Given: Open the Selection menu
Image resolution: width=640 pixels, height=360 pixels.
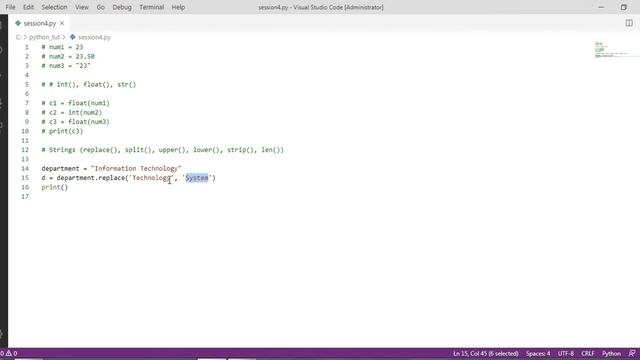Looking at the screenshot, I should click(x=54, y=7).
